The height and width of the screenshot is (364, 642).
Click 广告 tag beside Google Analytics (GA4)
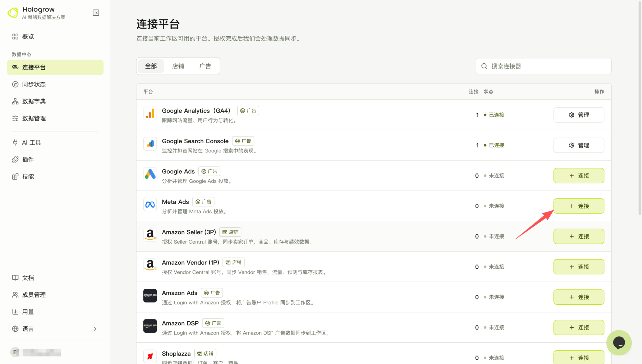click(248, 111)
